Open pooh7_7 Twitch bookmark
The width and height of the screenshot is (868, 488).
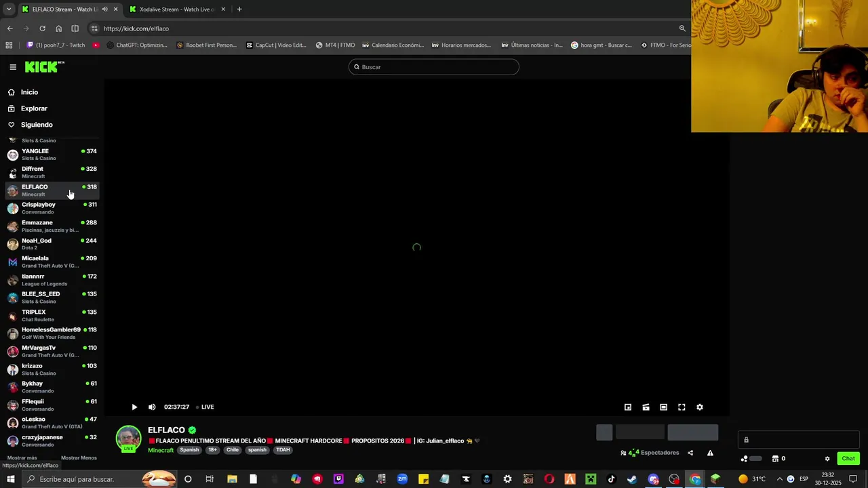[56, 45]
